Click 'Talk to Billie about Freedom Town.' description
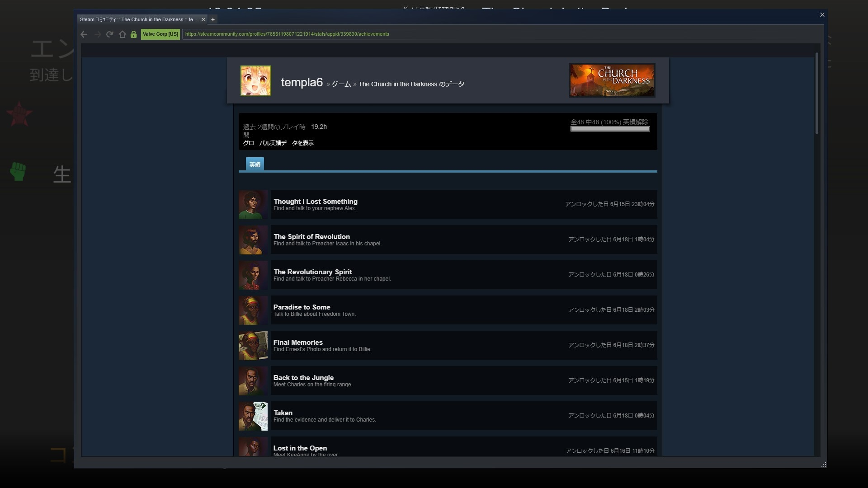Screen dimensions: 868x488 314,314
